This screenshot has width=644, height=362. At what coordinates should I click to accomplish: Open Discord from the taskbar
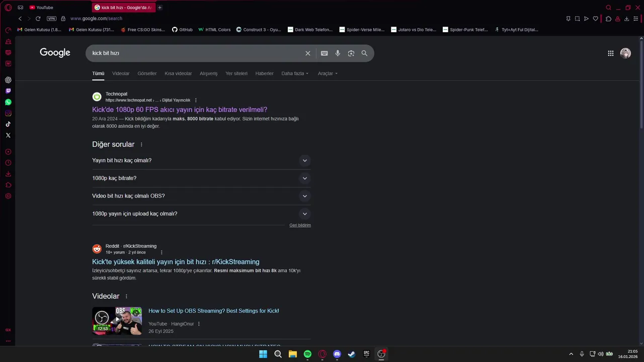point(337,354)
